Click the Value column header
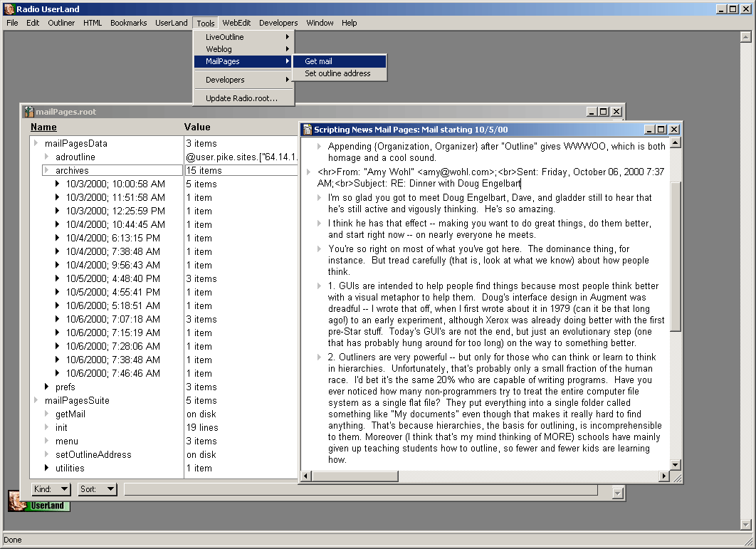The width and height of the screenshot is (756, 549). click(x=197, y=127)
